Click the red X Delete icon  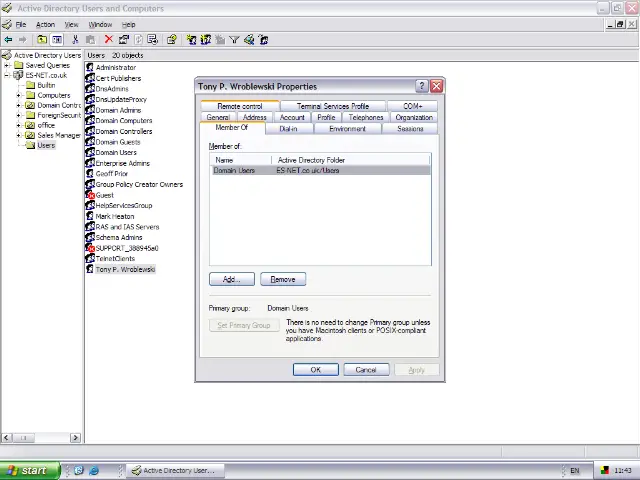click(108, 39)
